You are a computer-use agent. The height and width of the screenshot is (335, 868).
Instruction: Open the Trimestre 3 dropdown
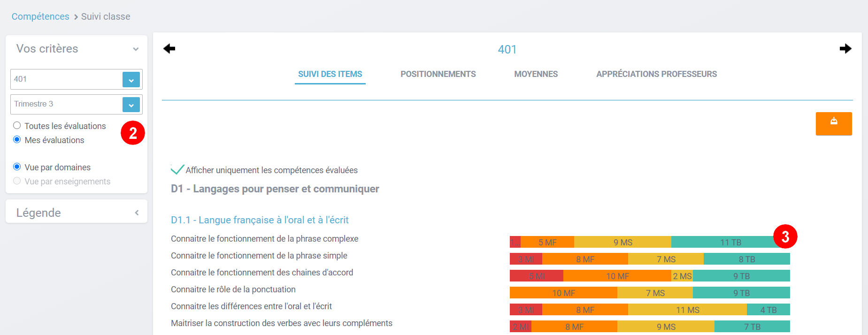pos(131,105)
